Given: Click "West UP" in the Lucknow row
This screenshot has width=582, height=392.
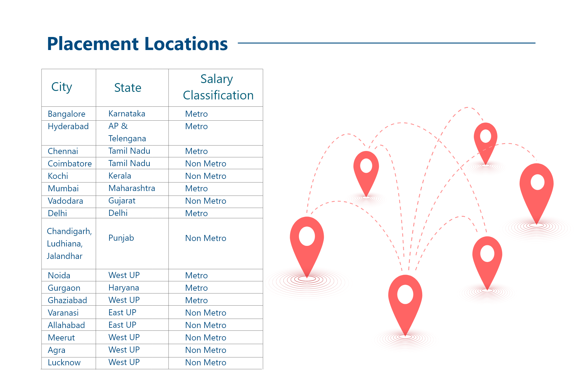Looking at the screenshot, I should 124,362.
